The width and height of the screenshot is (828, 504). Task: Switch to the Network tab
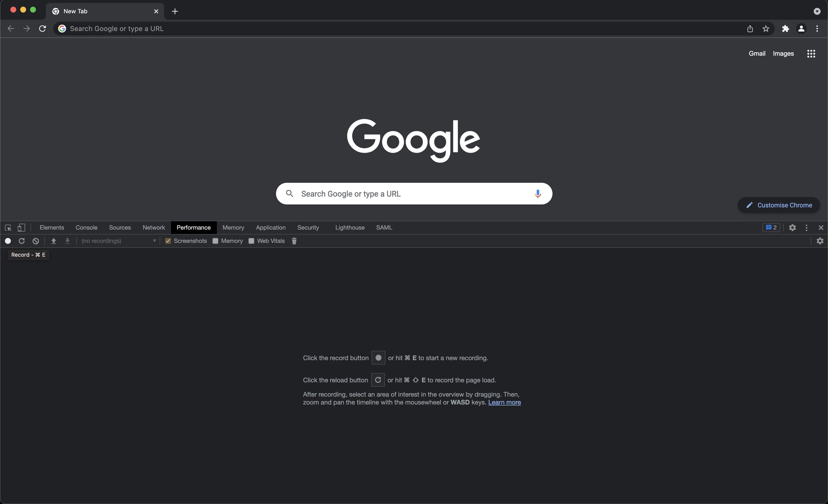tap(154, 227)
